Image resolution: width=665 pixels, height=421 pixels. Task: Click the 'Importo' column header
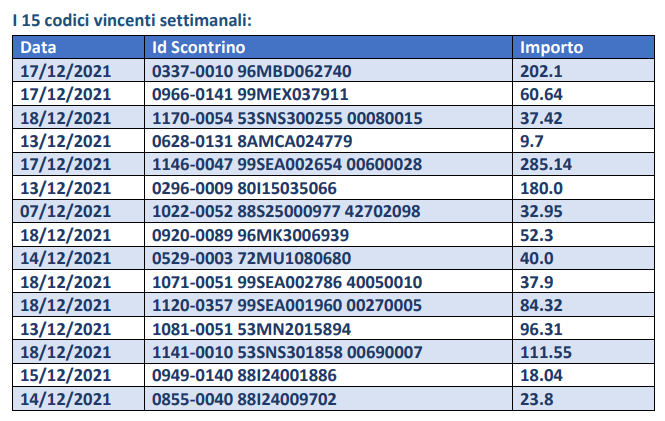click(551, 46)
